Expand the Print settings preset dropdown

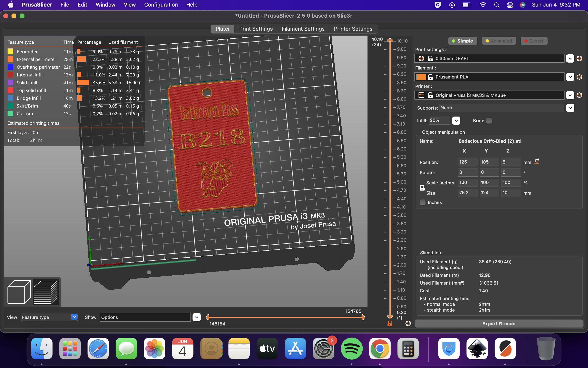click(570, 58)
